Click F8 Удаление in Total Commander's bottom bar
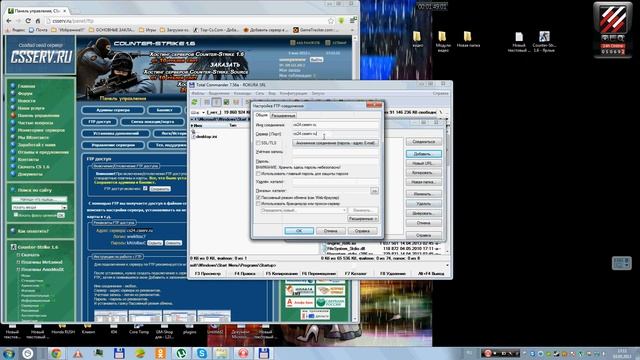The height and width of the screenshot is (360, 640). click(393, 273)
